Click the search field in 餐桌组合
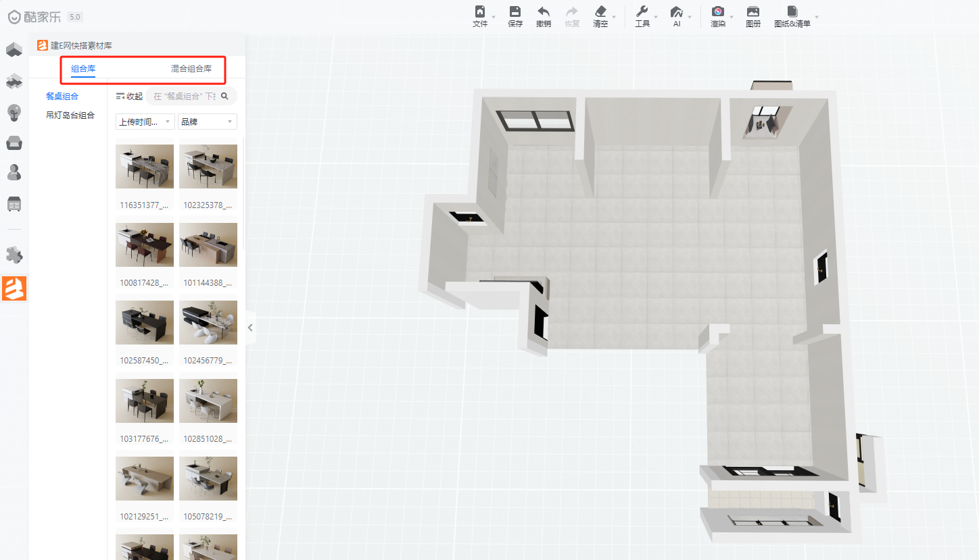This screenshot has height=560, width=979. coord(185,96)
